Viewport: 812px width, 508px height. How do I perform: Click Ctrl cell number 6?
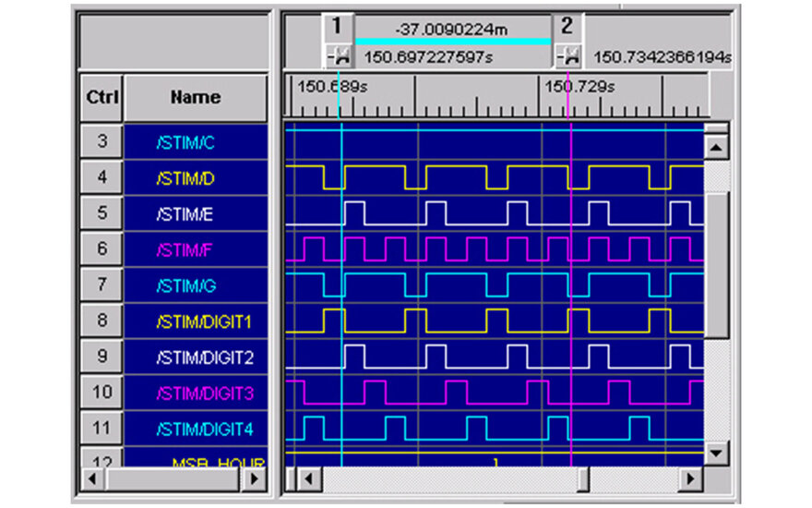pyautogui.click(x=102, y=248)
